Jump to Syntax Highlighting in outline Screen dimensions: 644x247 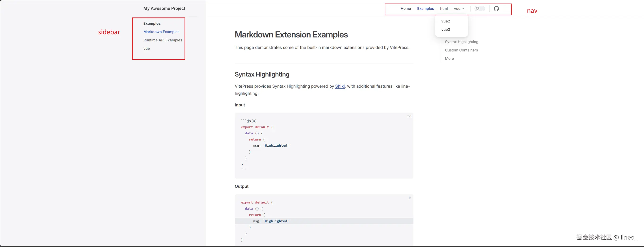point(461,42)
